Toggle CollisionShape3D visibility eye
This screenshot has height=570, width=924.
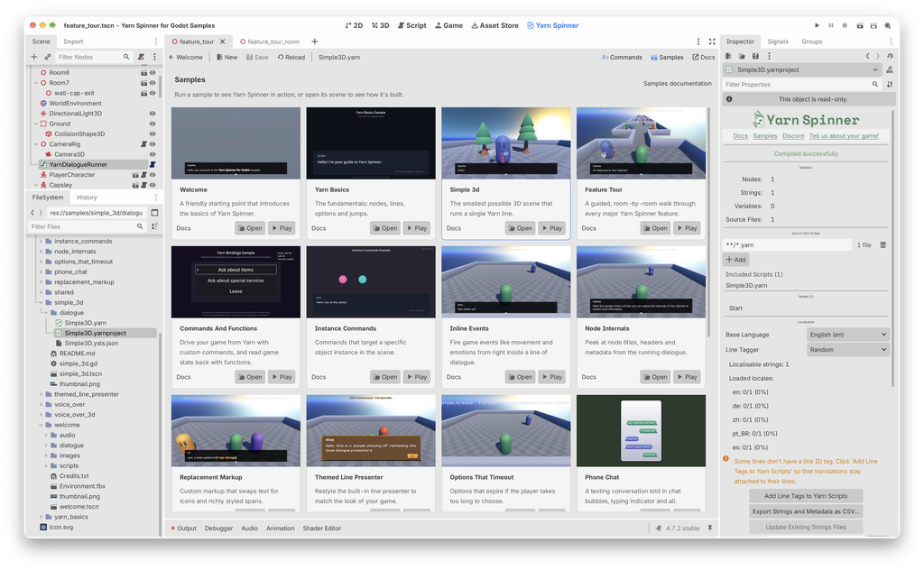click(x=152, y=133)
